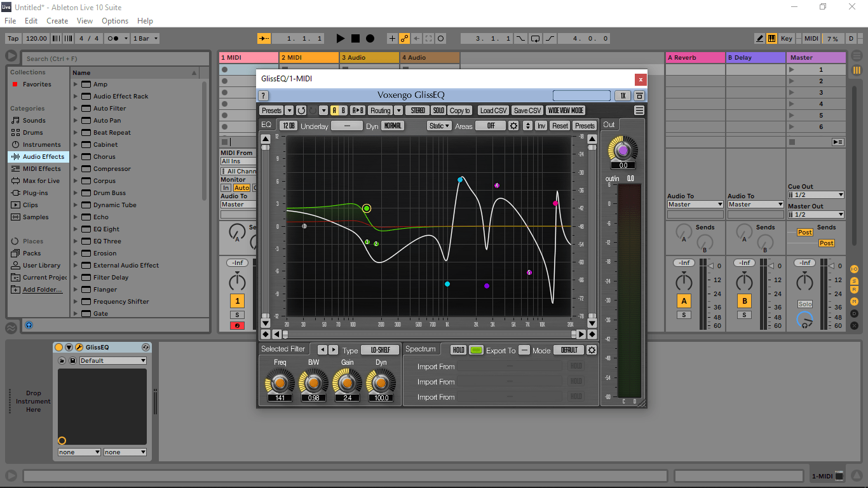This screenshot has height=488, width=868.
Task: Toggle Computer MIDI Keyboard icon
Action: (x=771, y=38)
